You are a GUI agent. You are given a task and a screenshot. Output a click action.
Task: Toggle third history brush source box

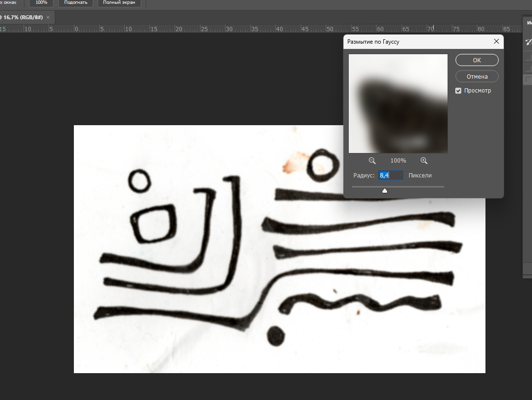click(529, 79)
